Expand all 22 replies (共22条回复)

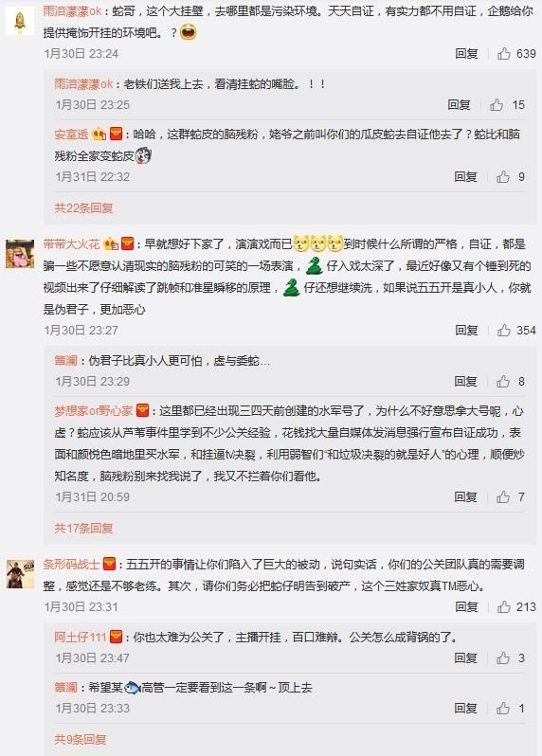click(x=83, y=207)
